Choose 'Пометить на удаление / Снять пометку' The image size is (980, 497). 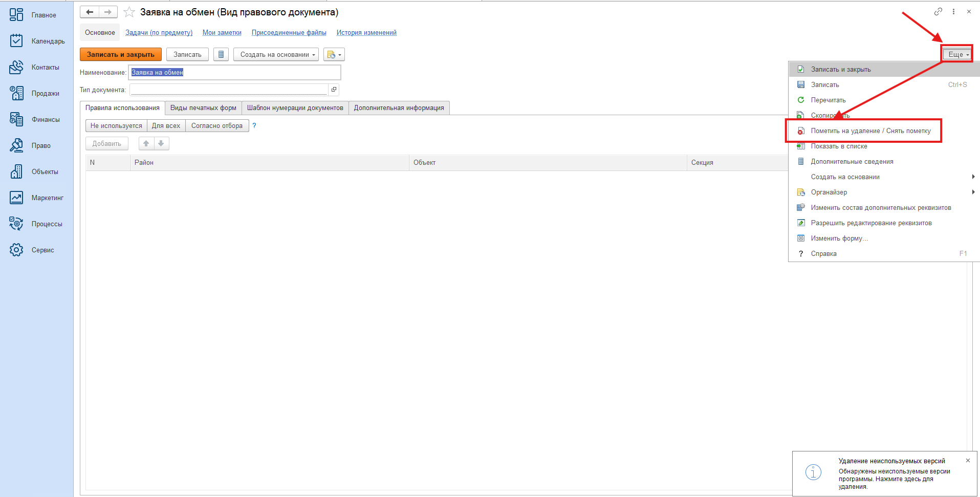coord(870,131)
